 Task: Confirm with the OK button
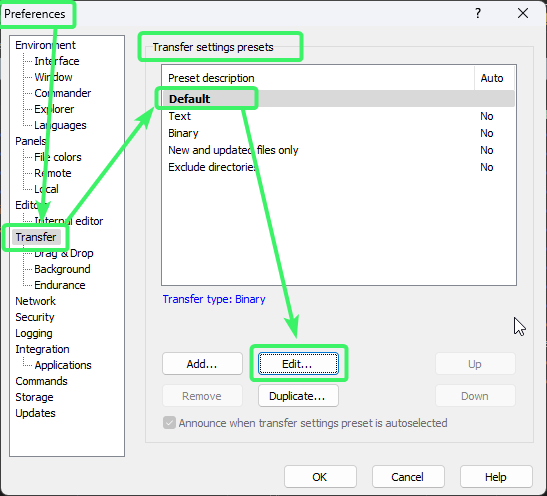[320, 477]
